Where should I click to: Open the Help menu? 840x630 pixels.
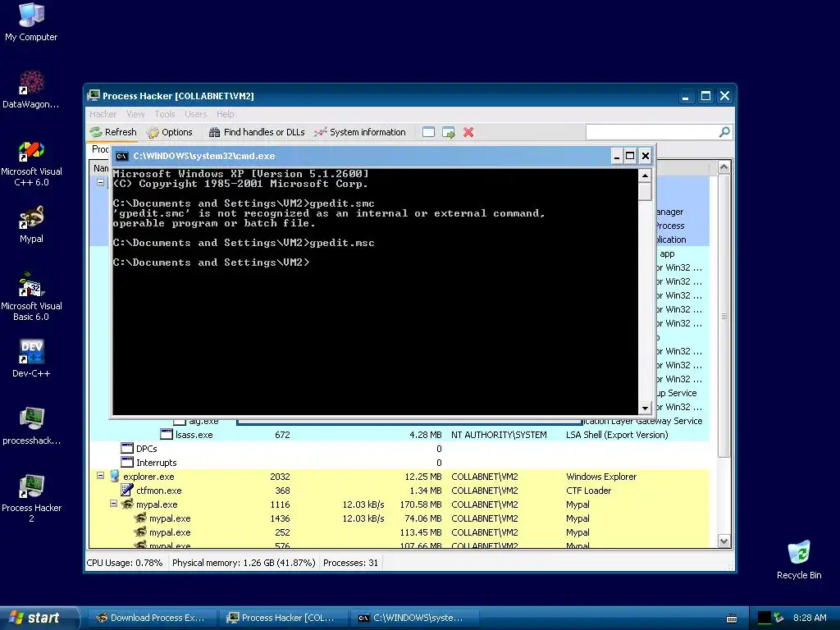[225, 114]
